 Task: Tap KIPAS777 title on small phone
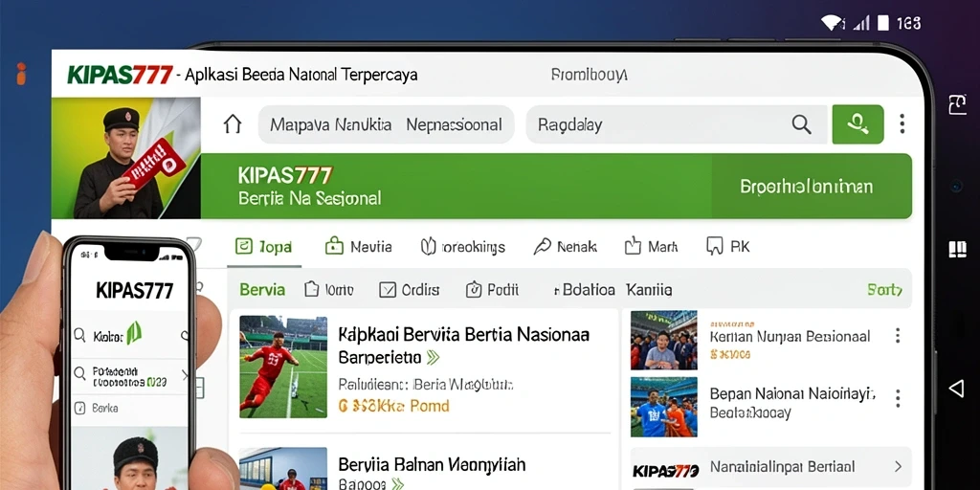coord(134,290)
